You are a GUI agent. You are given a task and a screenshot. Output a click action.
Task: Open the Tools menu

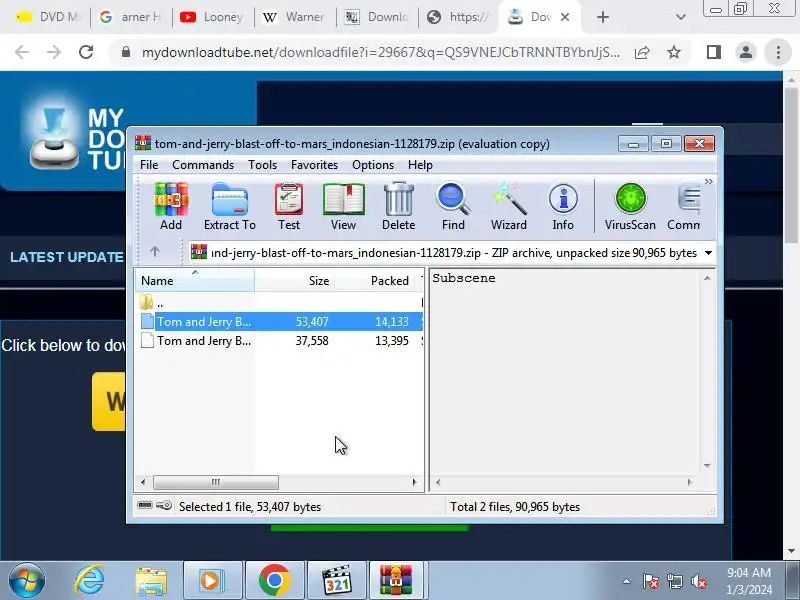(262, 165)
